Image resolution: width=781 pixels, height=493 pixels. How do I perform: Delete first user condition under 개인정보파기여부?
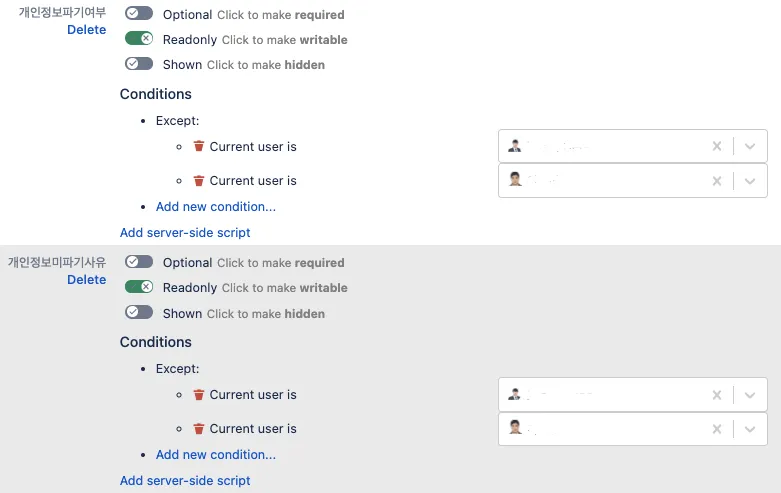pos(199,146)
